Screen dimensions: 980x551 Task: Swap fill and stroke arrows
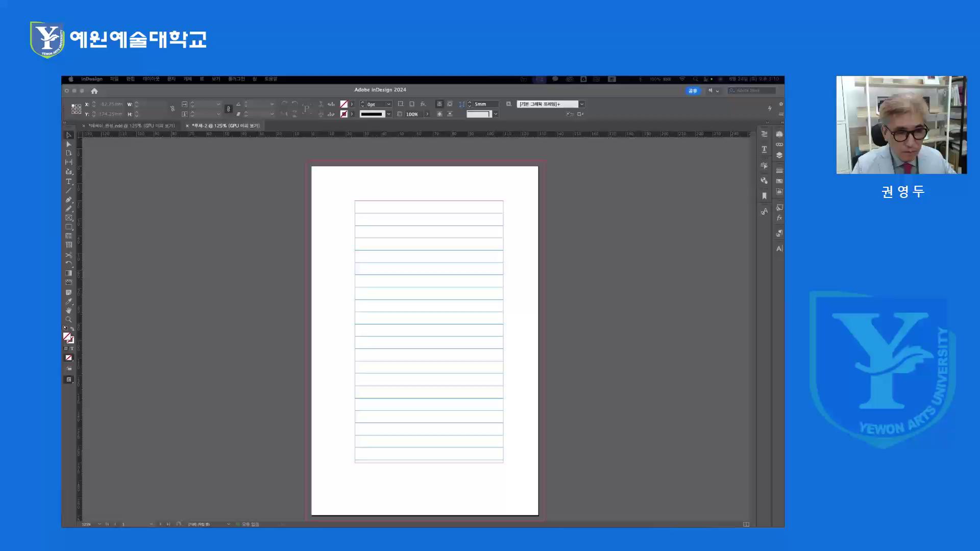pyautogui.click(x=72, y=329)
